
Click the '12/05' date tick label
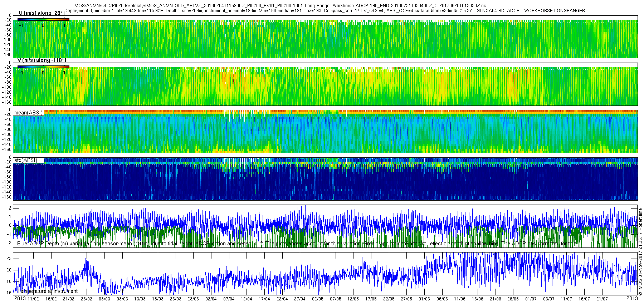[x=353, y=299]
